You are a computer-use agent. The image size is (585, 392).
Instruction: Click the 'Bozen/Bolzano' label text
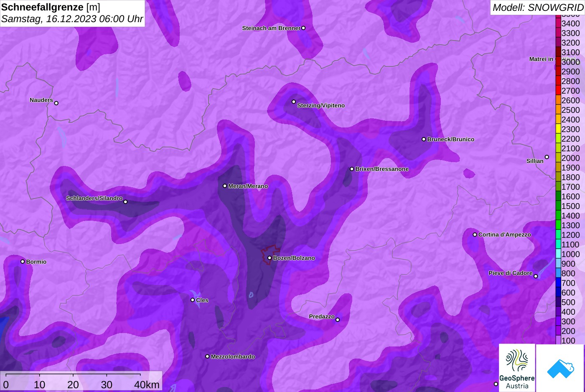(294, 258)
